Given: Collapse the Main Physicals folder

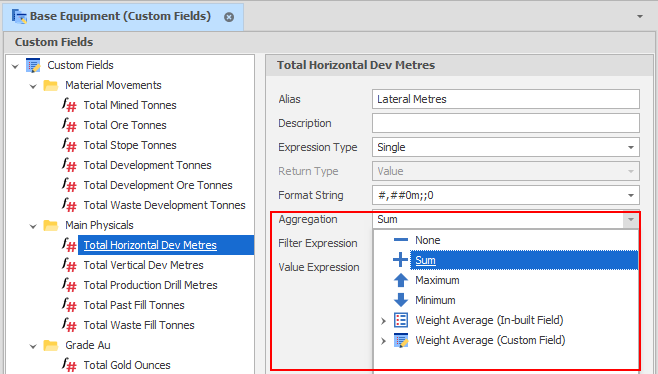Looking at the screenshot, I should click(x=33, y=226).
